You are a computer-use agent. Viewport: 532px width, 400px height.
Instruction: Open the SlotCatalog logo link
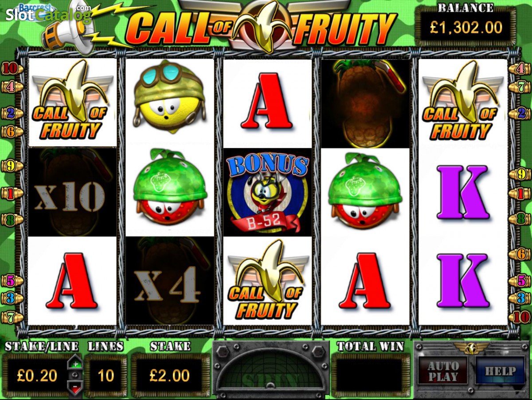coord(48,13)
